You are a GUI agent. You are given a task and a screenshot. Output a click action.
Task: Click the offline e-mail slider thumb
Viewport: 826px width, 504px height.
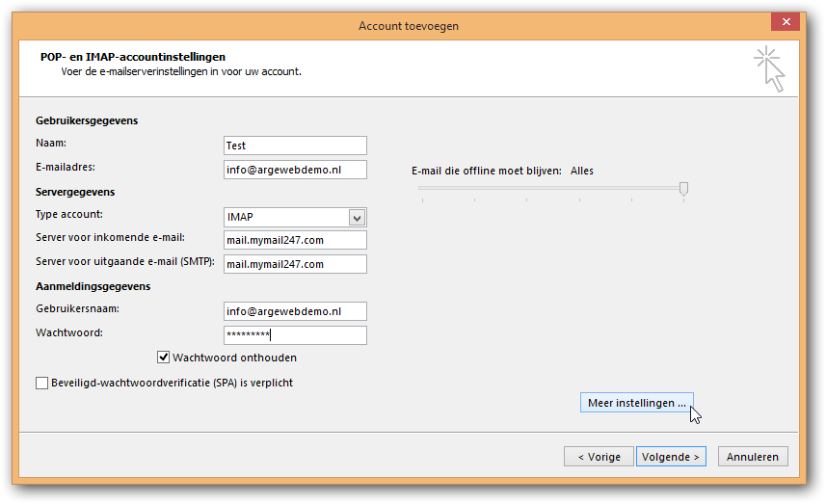pyautogui.click(x=683, y=189)
